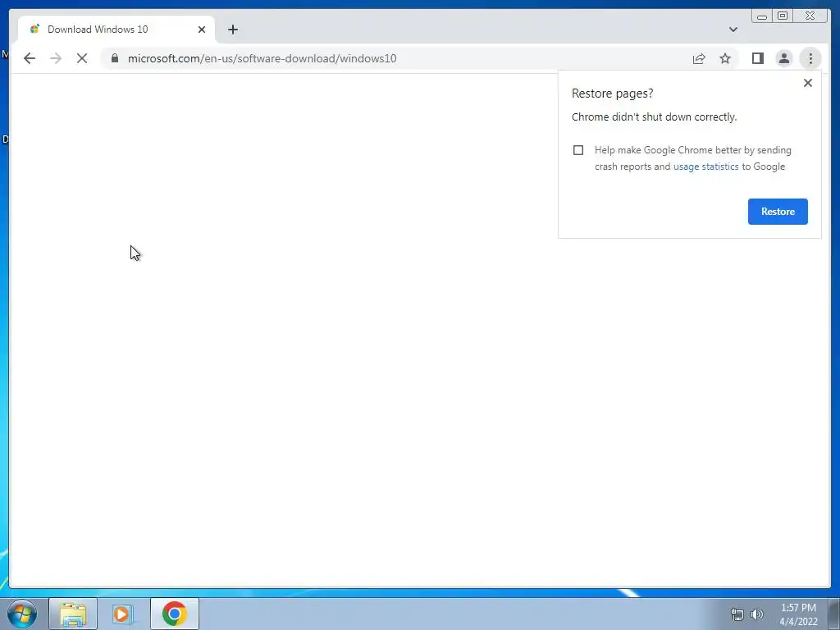This screenshot has width=840, height=630.
Task: Open Chrome three-dot menu
Action: pyautogui.click(x=810, y=58)
